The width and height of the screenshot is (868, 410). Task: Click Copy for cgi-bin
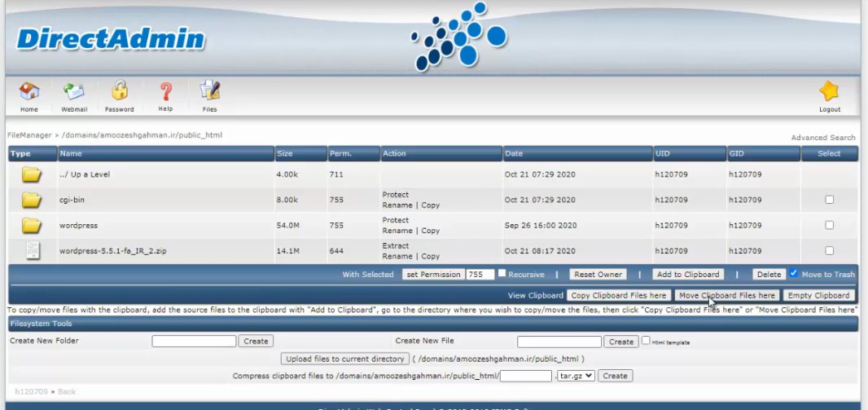(430, 205)
